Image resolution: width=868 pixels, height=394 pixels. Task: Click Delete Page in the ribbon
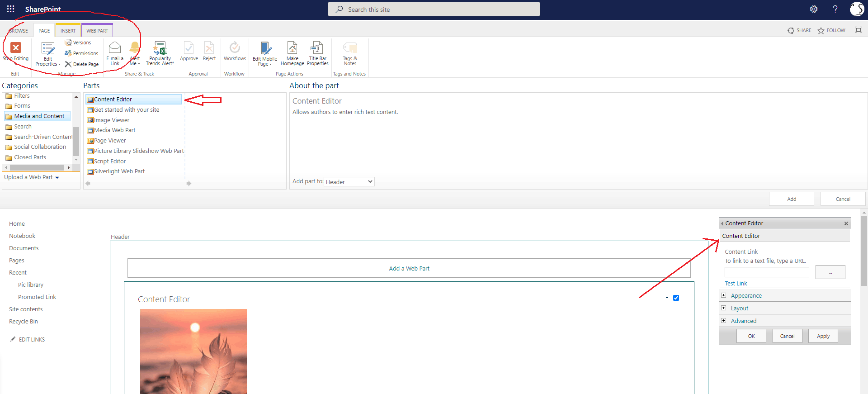(x=82, y=64)
